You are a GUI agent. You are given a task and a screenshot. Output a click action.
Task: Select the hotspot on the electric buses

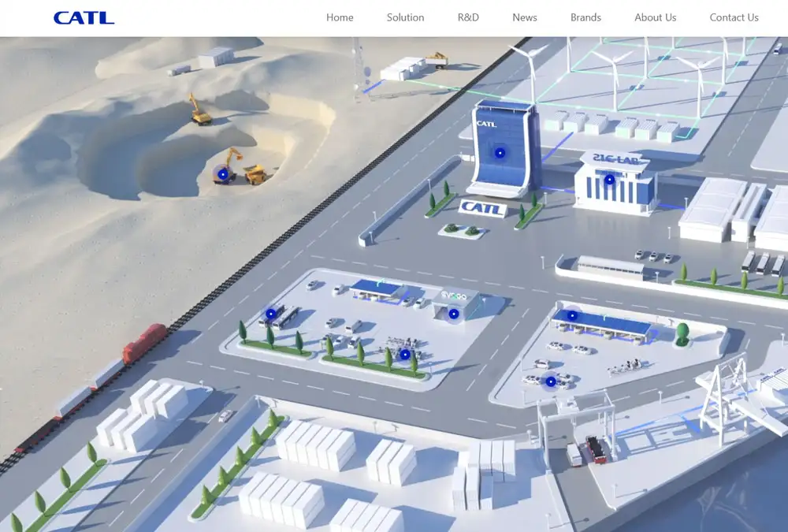(x=271, y=313)
